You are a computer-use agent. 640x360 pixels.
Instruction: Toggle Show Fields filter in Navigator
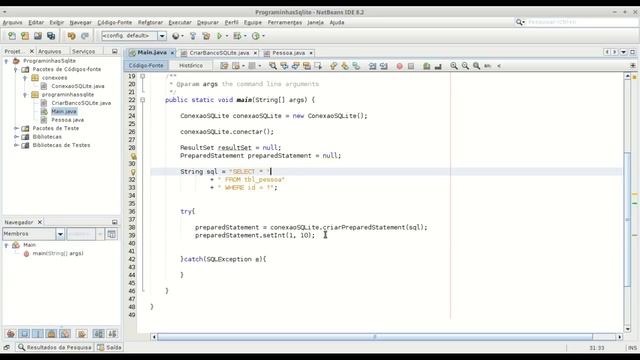coord(24,334)
